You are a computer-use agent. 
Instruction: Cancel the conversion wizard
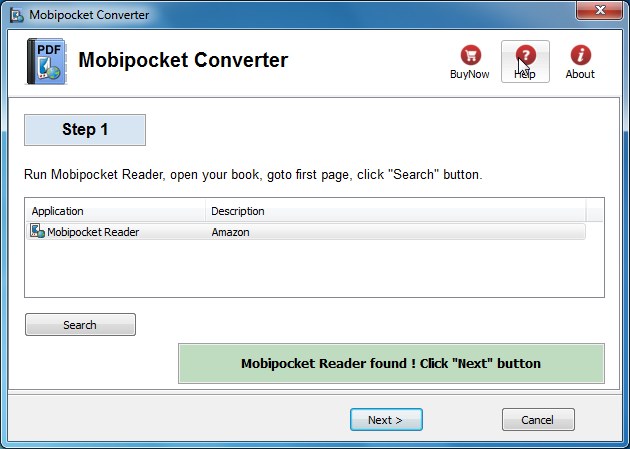pos(538,420)
